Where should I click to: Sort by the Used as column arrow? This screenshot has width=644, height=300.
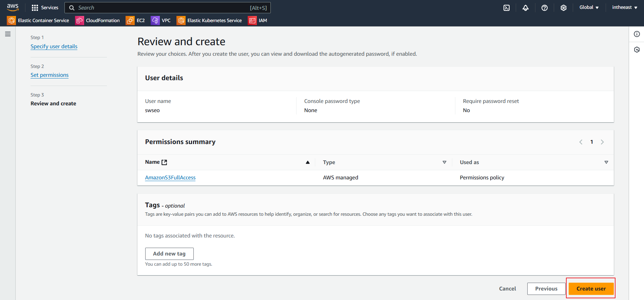click(x=606, y=162)
